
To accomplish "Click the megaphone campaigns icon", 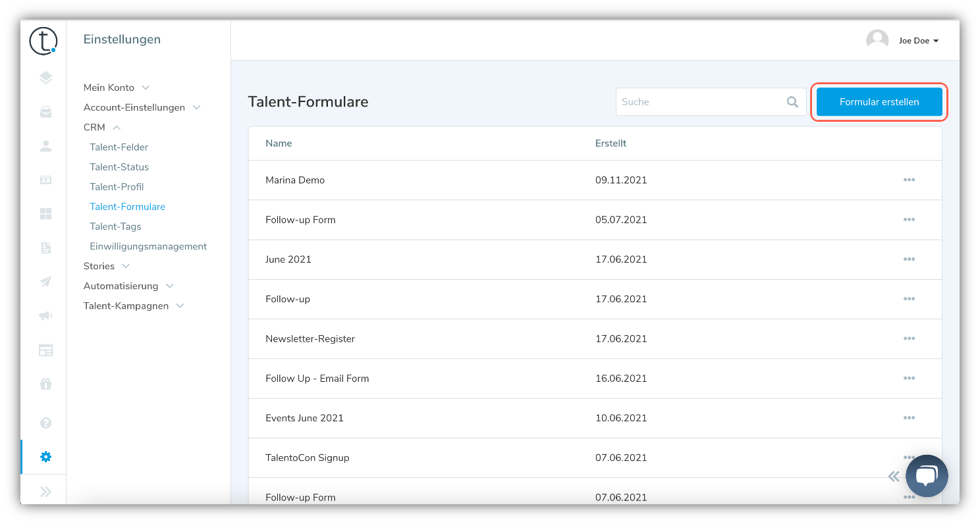I will [45, 316].
